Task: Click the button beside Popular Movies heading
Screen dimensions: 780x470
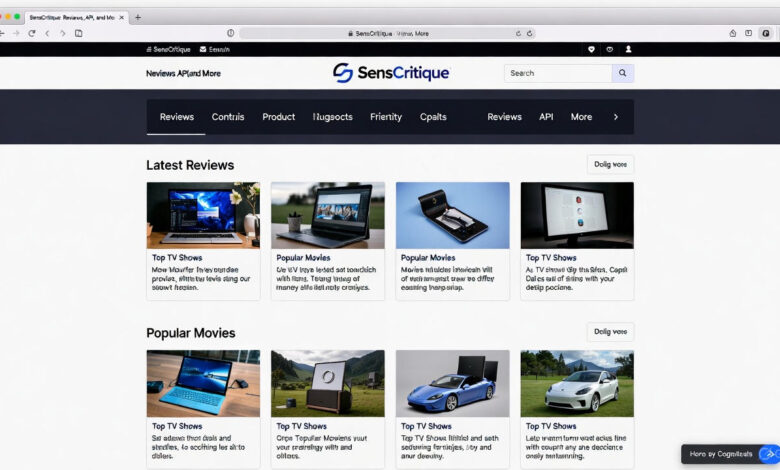Action: (x=610, y=332)
